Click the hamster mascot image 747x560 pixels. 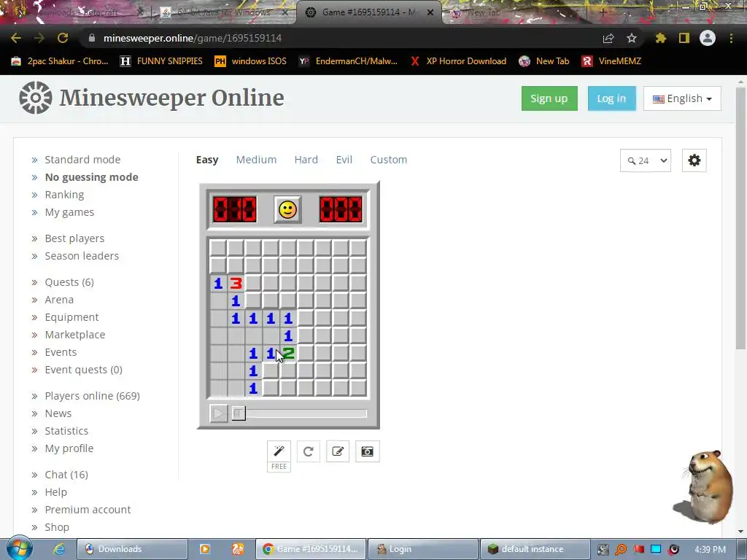tap(704, 487)
